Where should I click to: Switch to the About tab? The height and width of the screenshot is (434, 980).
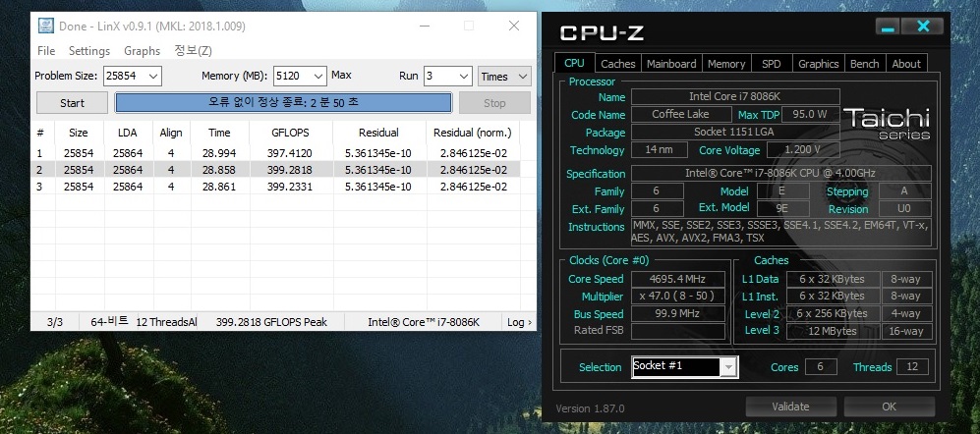pyautogui.click(x=906, y=64)
